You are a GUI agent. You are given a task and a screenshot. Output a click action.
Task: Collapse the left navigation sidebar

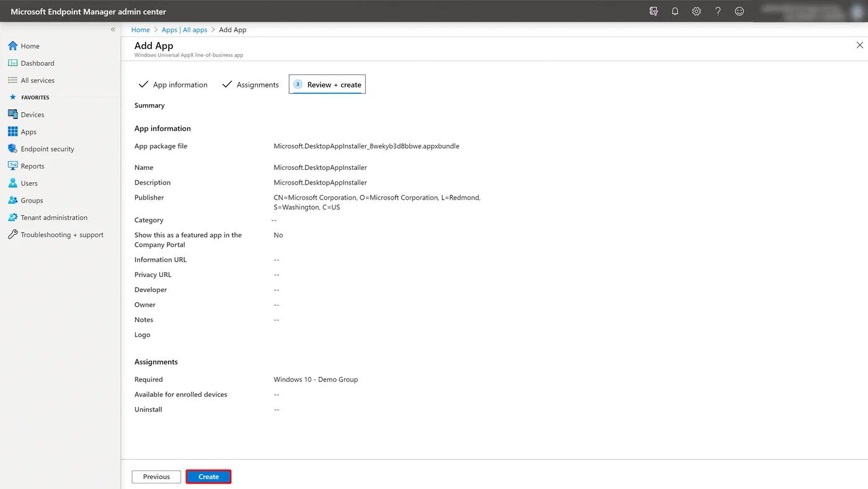[113, 30]
